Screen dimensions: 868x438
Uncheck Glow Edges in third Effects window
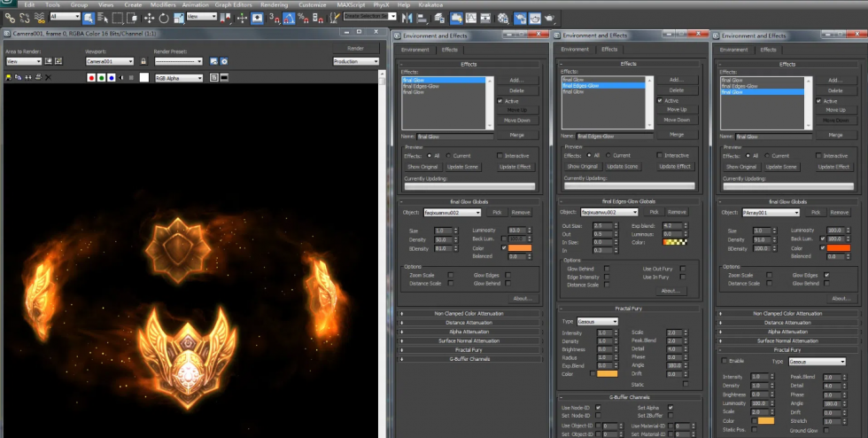pos(826,275)
